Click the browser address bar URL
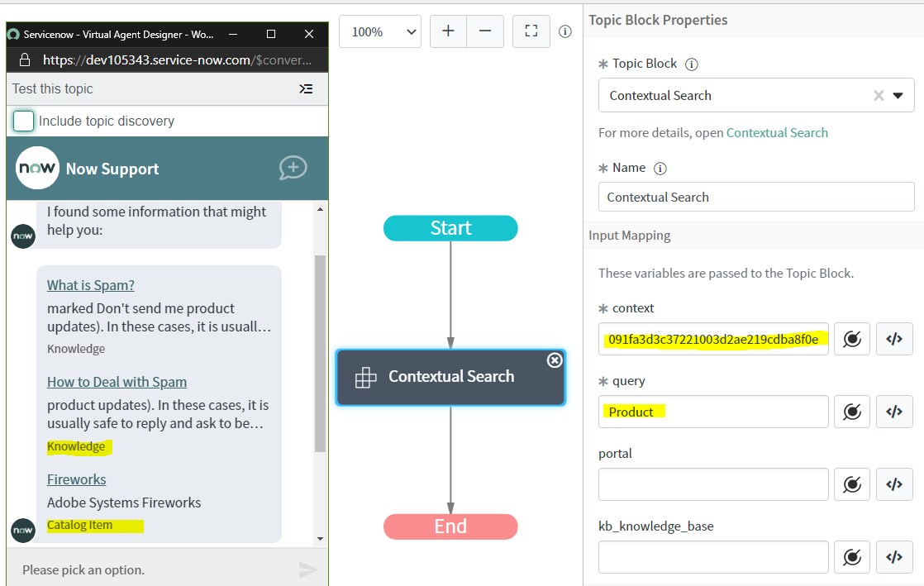The height and width of the screenshot is (586, 924). click(x=177, y=60)
